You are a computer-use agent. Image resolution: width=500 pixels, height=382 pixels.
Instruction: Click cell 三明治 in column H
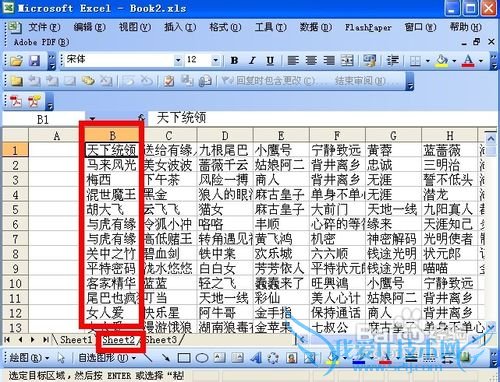pyautogui.click(x=450, y=165)
